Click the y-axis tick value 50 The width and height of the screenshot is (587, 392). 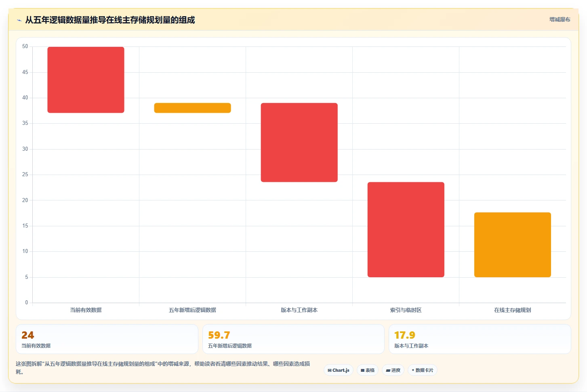click(25, 46)
